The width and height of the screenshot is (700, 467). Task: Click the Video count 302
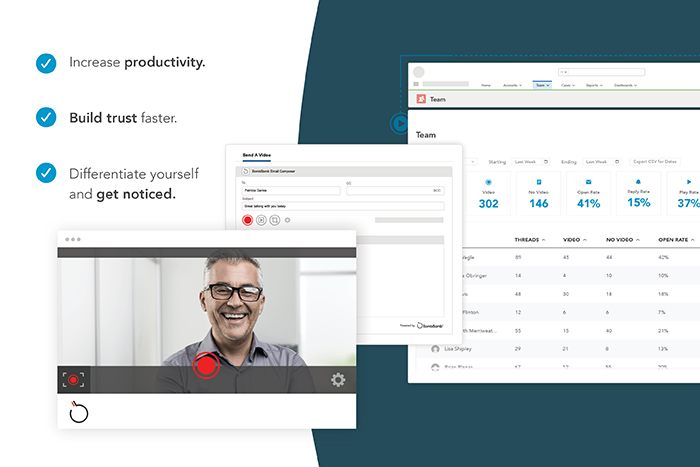point(488,204)
